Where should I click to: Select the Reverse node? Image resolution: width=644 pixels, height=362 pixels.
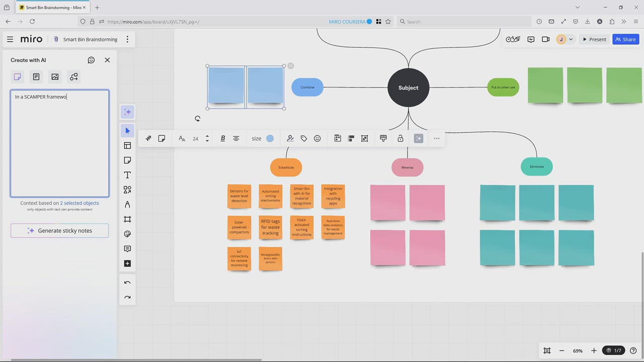(408, 167)
